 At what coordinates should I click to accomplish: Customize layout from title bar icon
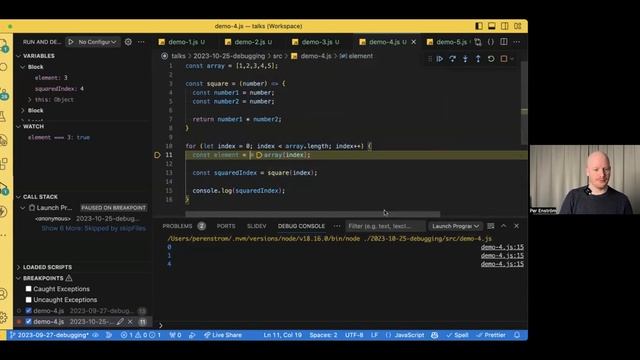click(518, 26)
